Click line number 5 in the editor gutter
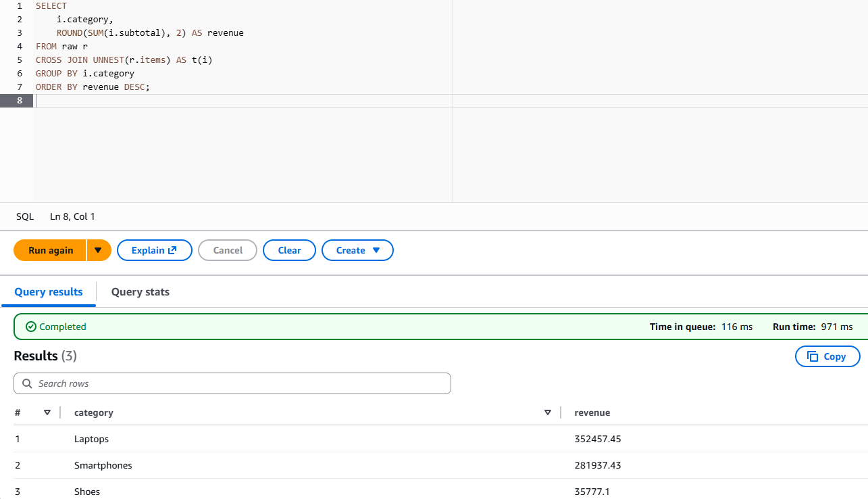The width and height of the screenshot is (868, 499). point(20,60)
